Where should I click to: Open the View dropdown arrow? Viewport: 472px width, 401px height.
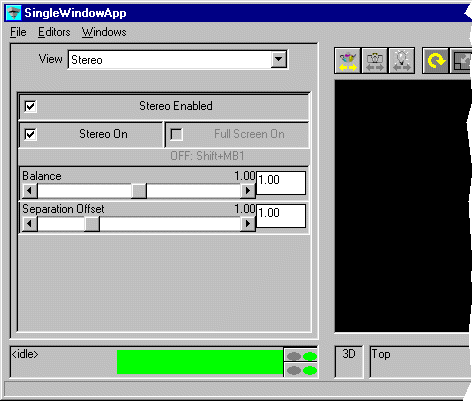[x=279, y=60]
